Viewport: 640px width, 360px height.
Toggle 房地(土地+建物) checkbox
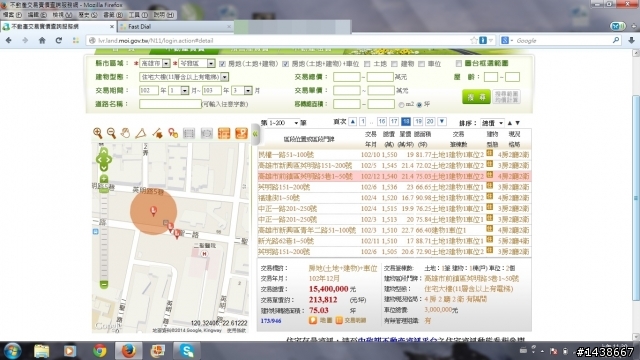pos(222,64)
